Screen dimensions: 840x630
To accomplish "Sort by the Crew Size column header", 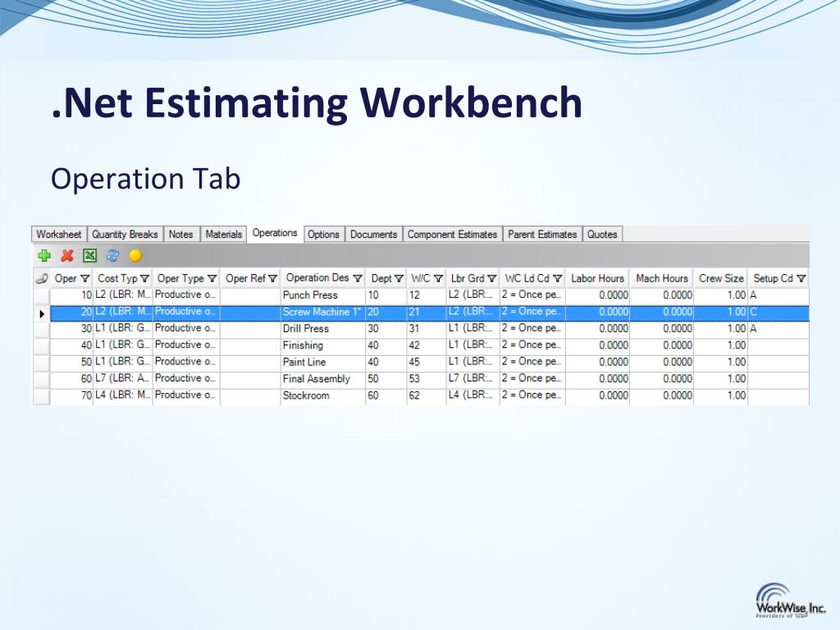I will click(x=721, y=278).
